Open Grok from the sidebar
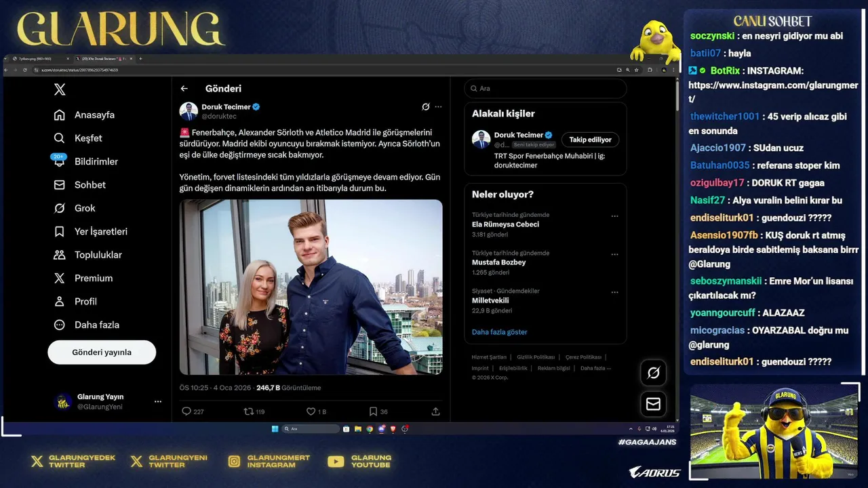Image resolution: width=868 pixels, height=488 pixels. point(75,208)
